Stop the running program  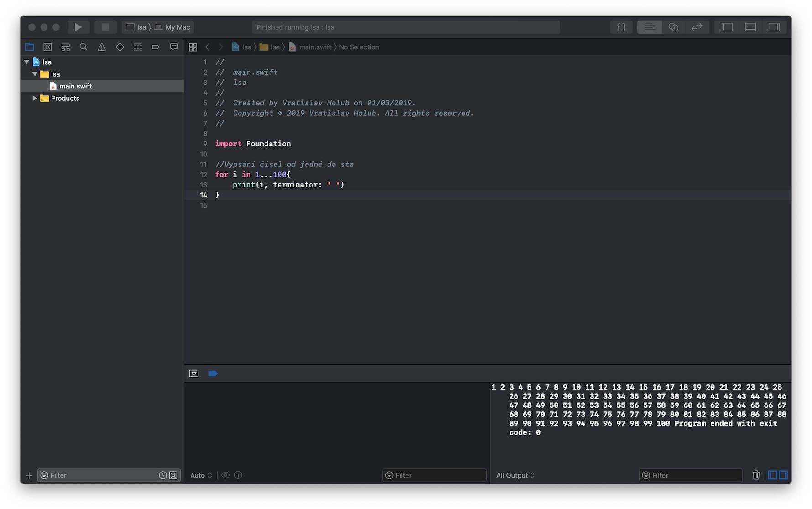[x=105, y=27]
